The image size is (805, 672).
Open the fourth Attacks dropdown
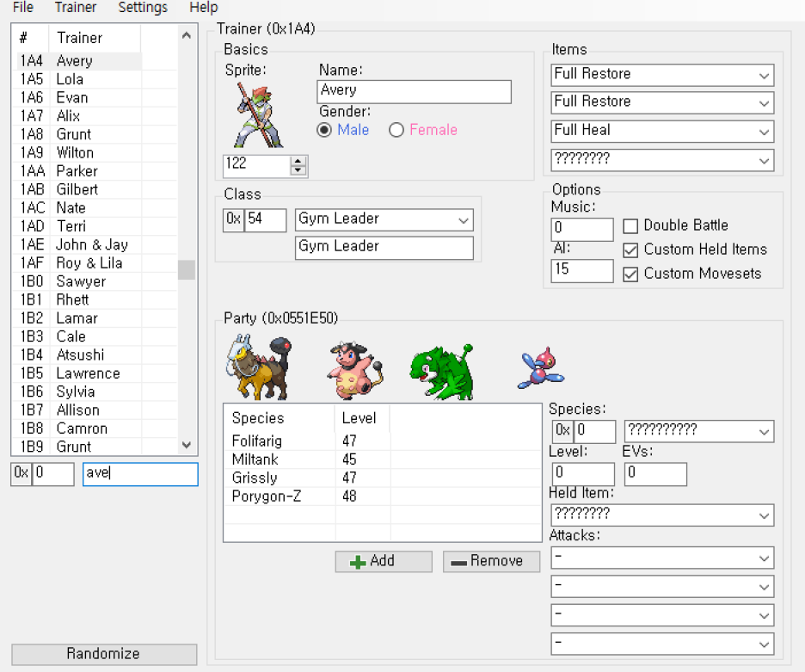click(764, 644)
